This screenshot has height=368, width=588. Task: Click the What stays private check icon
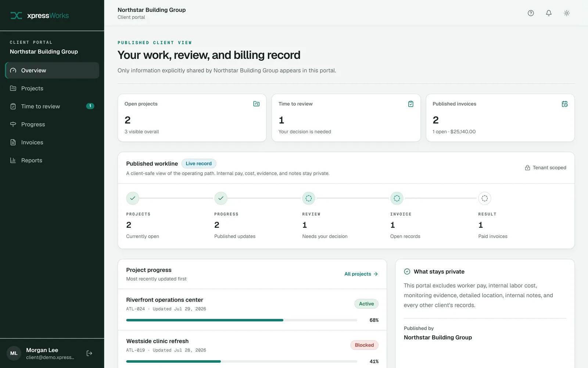pos(407,272)
